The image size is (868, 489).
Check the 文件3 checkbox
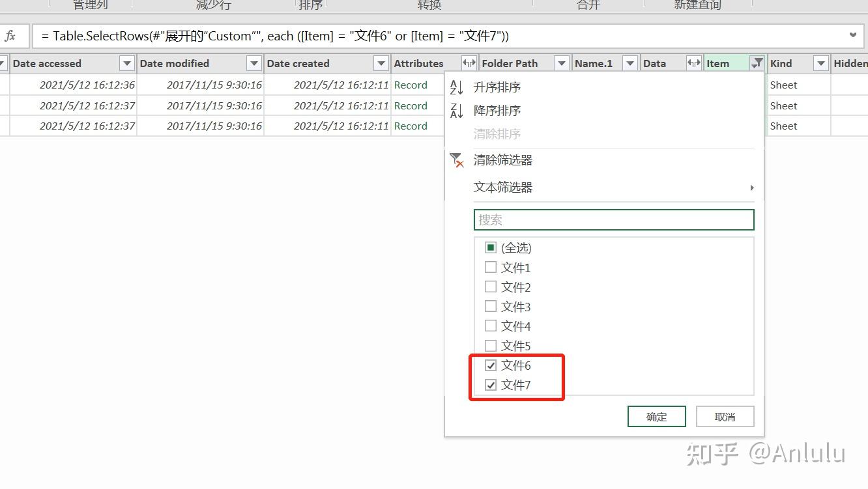pyautogui.click(x=490, y=306)
